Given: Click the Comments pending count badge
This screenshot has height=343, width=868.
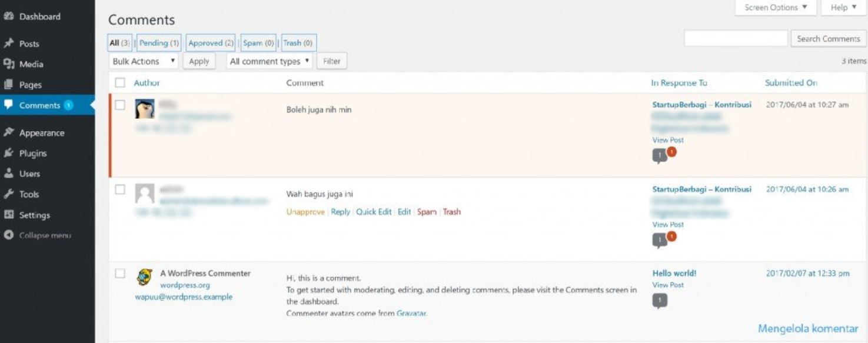Looking at the screenshot, I should click(x=68, y=105).
